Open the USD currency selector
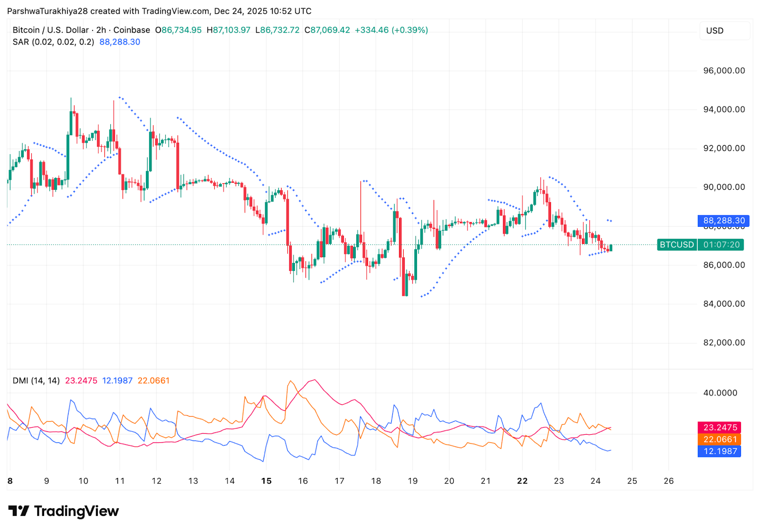This screenshot has width=760, height=532. tap(714, 31)
